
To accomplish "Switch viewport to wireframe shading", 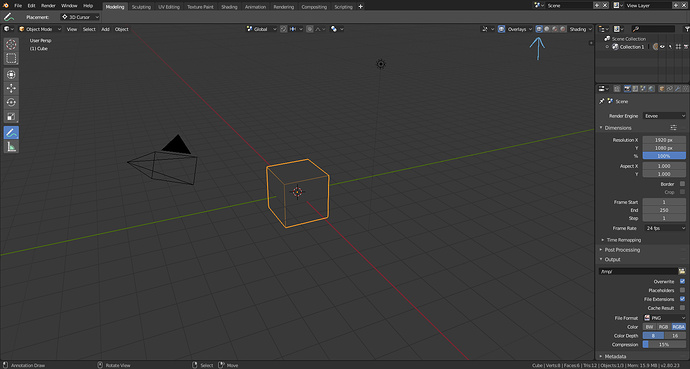I will pyautogui.click(x=539, y=29).
